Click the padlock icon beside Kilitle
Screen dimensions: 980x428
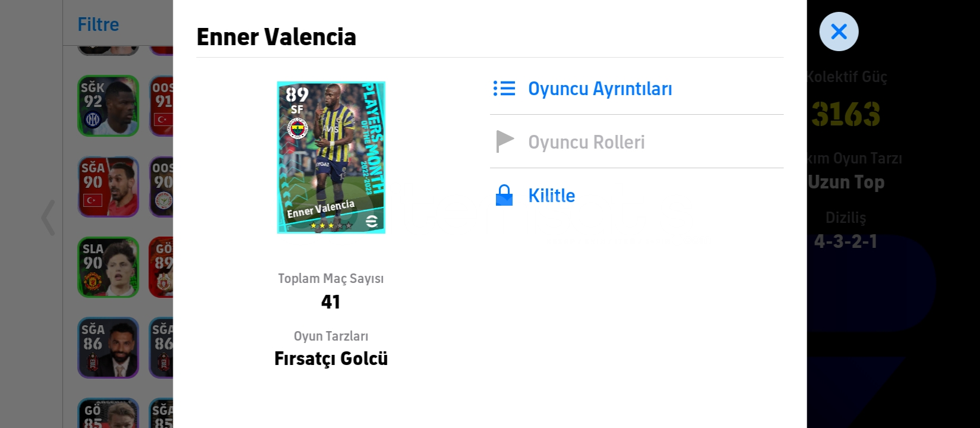(504, 196)
